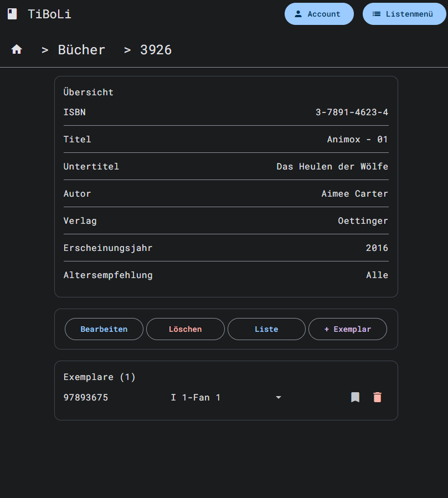Click the ISBN value 3-7891-4623-4
Viewport: 448px width, 498px height.
pos(352,112)
